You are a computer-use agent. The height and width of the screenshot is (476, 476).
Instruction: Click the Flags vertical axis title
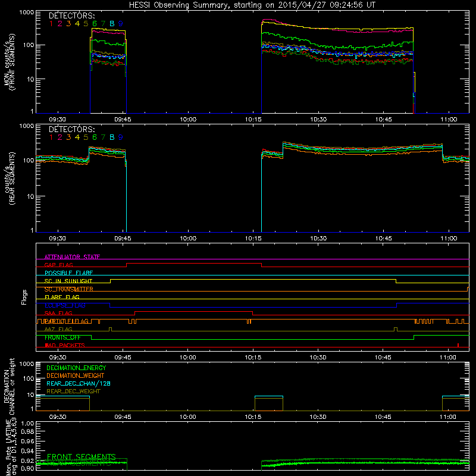(24, 297)
